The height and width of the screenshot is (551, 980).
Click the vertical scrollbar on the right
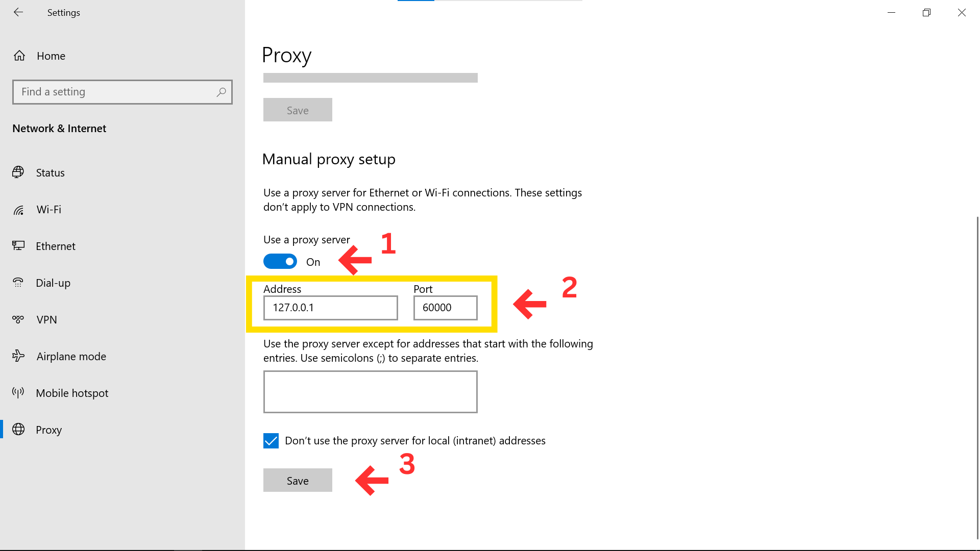pos(977,378)
